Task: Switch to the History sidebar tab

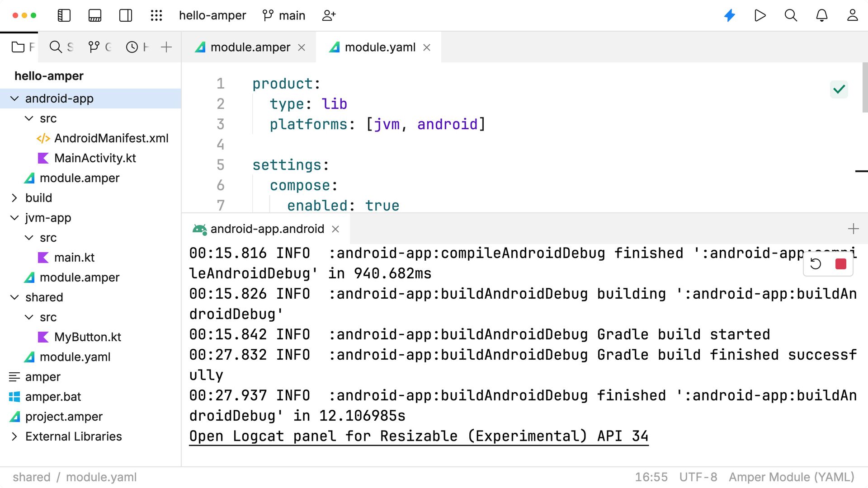Action: [137, 47]
